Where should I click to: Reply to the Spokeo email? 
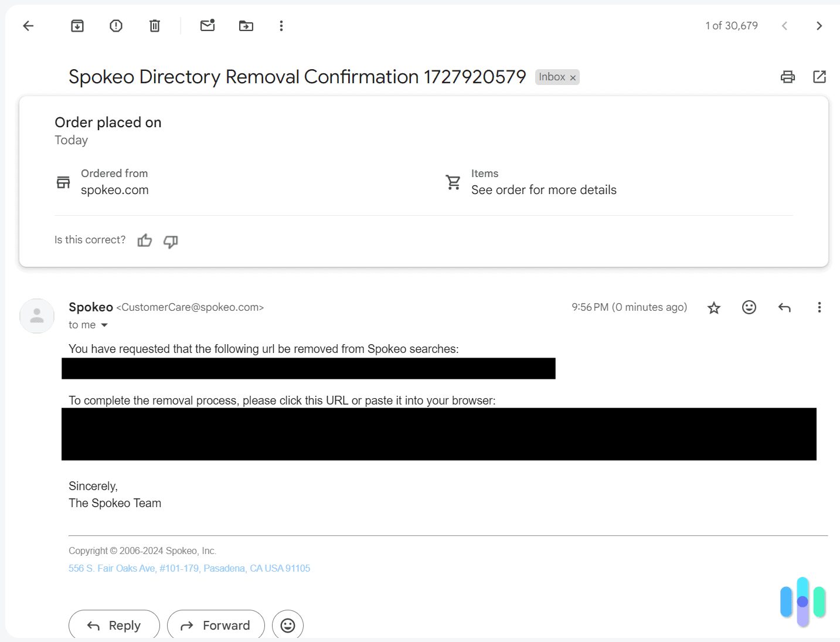coord(114,624)
